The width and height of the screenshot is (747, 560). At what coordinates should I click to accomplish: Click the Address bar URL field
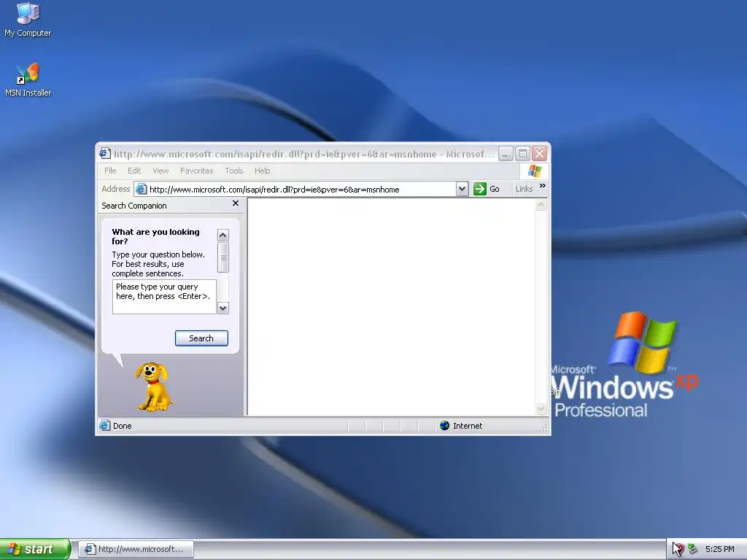[x=301, y=189]
